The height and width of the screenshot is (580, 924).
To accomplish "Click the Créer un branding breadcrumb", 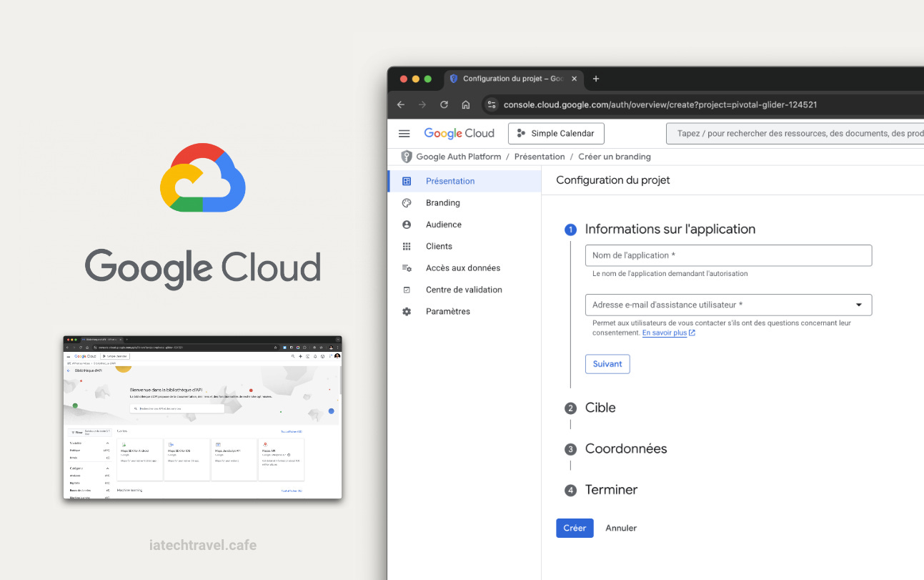I will (x=615, y=157).
